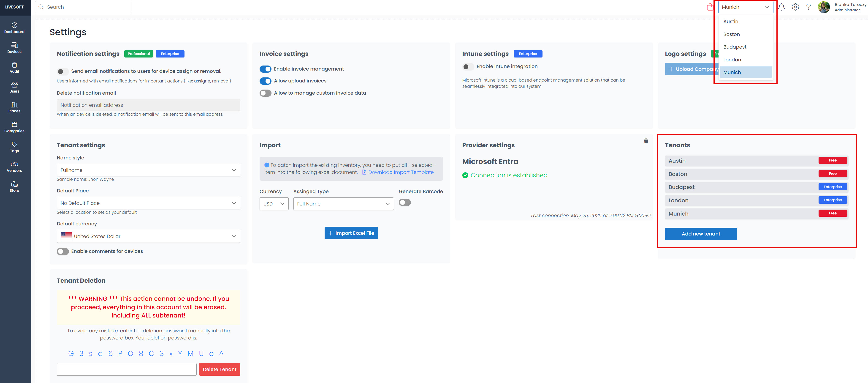
Task: Disable Enable invoice management switch
Action: pyautogui.click(x=265, y=69)
